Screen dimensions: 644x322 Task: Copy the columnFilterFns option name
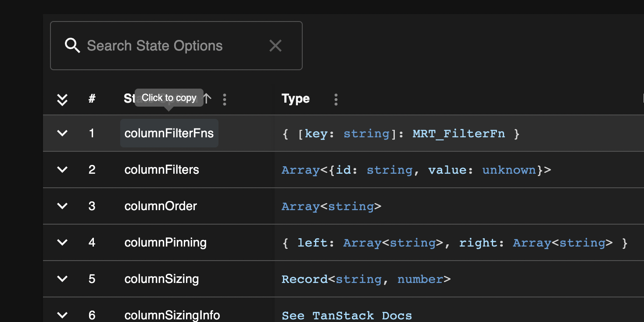click(169, 133)
